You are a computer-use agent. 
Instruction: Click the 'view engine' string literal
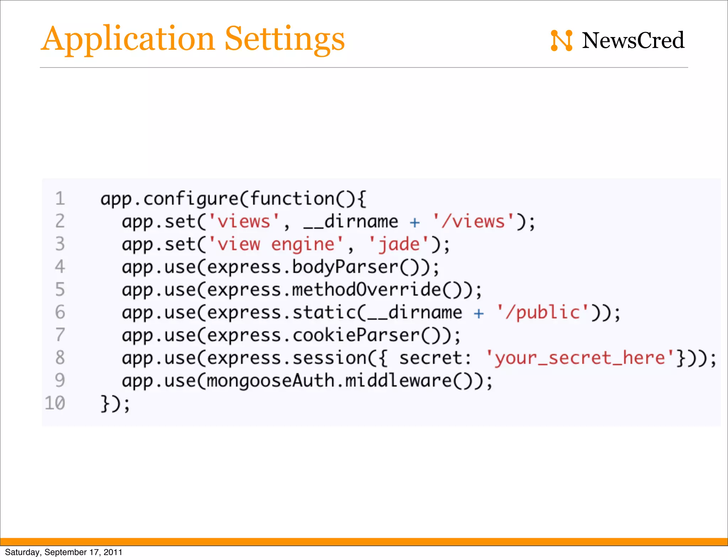point(276,244)
